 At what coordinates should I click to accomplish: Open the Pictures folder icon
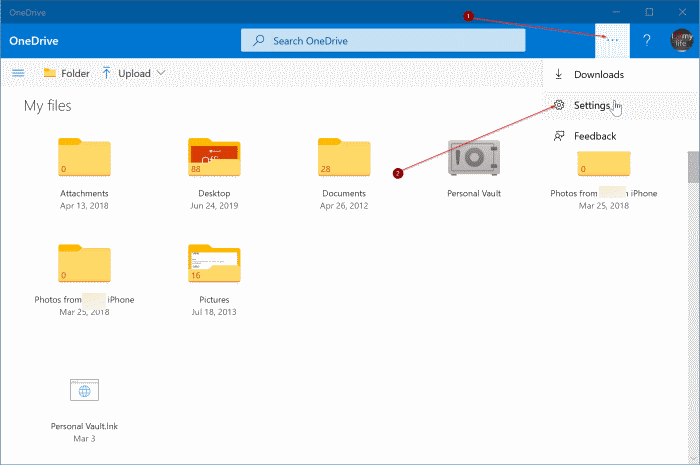point(214,263)
